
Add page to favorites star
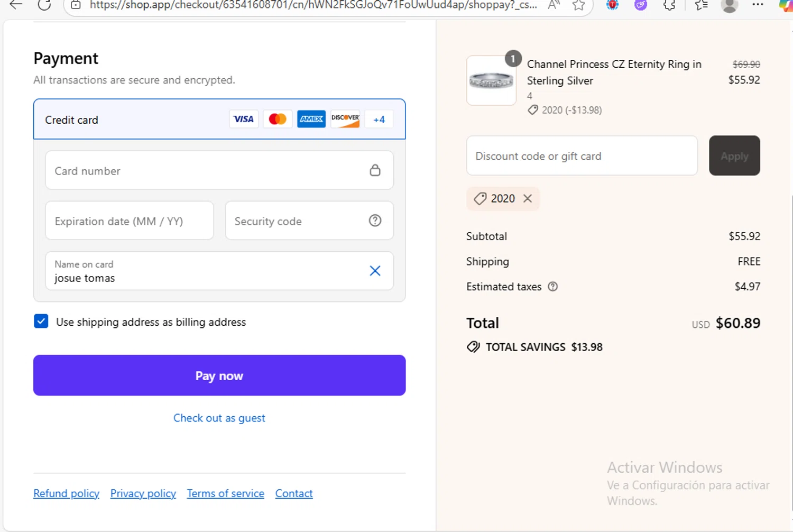click(x=579, y=5)
